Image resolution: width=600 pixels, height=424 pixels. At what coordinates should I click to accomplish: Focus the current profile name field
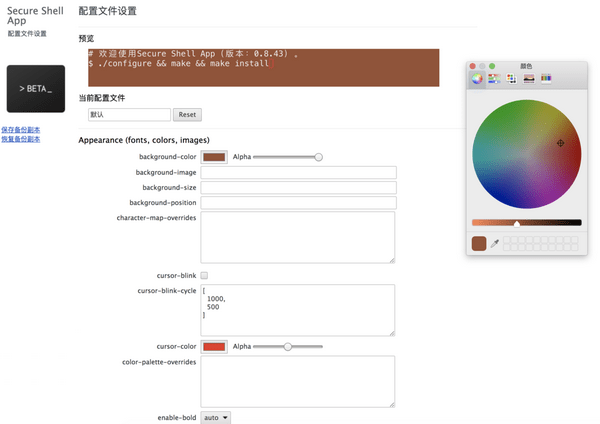129,114
